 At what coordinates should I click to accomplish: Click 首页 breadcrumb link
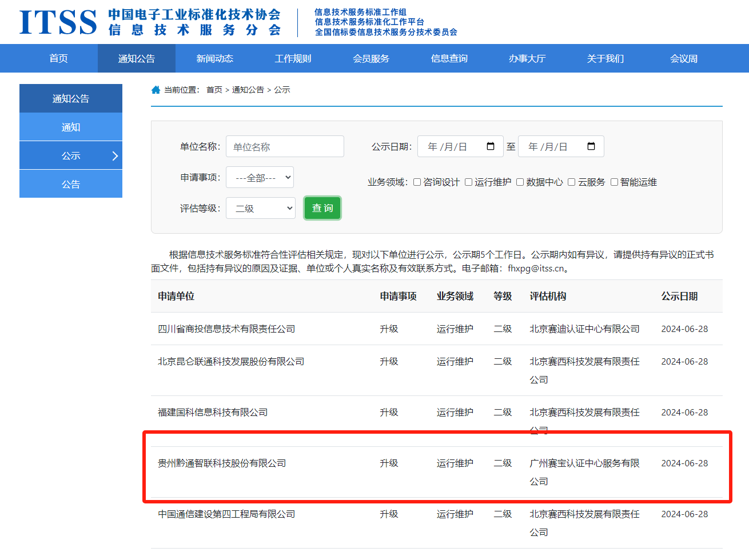pyautogui.click(x=214, y=90)
